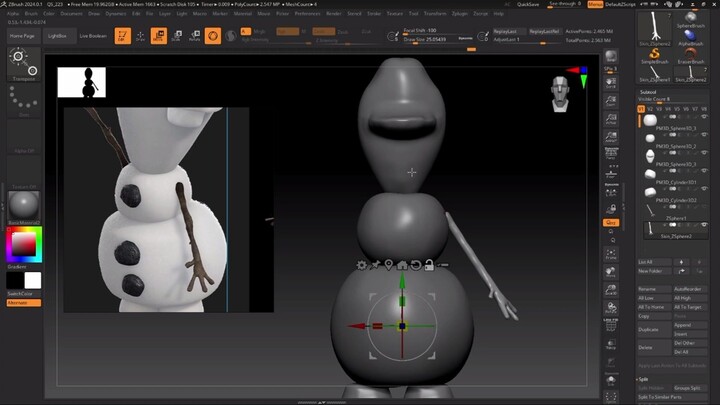Click the gizmo lock icon

pyautogui.click(x=429, y=265)
